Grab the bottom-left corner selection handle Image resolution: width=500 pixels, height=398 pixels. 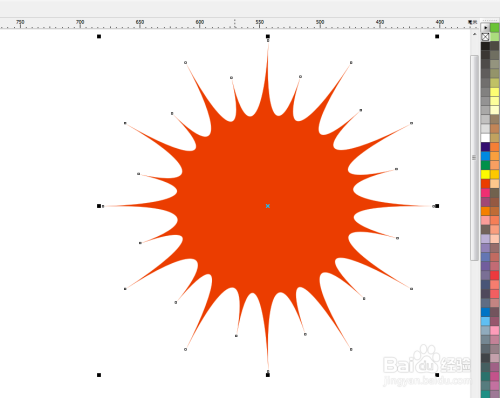click(x=99, y=375)
